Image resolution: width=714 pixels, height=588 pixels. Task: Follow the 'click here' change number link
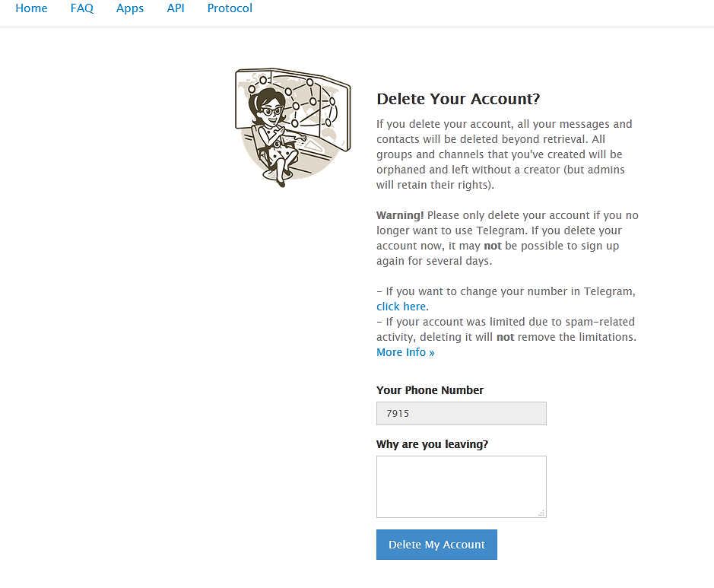coord(401,307)
